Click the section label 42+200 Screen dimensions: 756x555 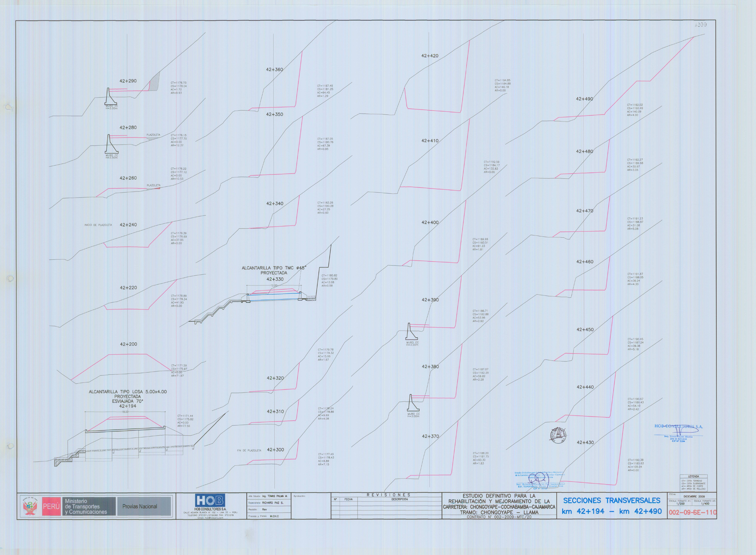click(128, 344)
